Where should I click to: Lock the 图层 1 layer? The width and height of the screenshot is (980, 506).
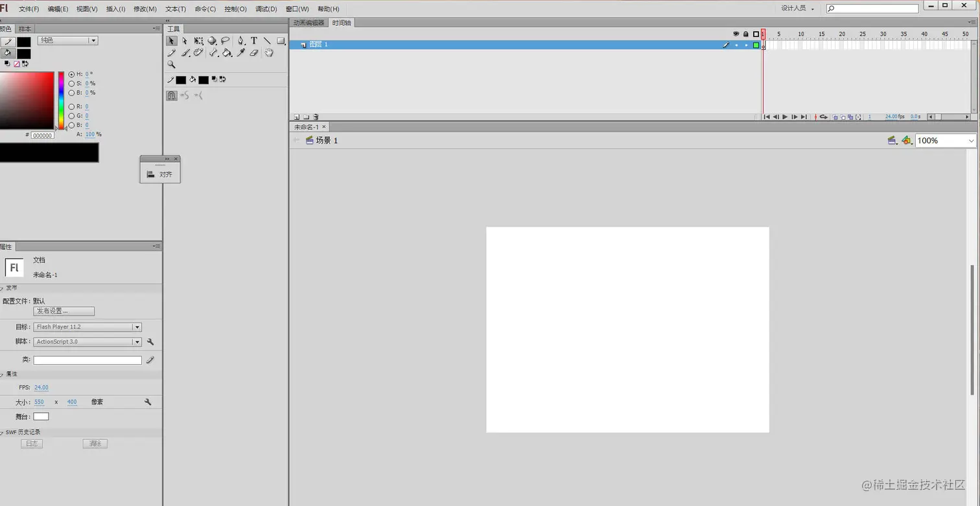[x=747, y=45]
